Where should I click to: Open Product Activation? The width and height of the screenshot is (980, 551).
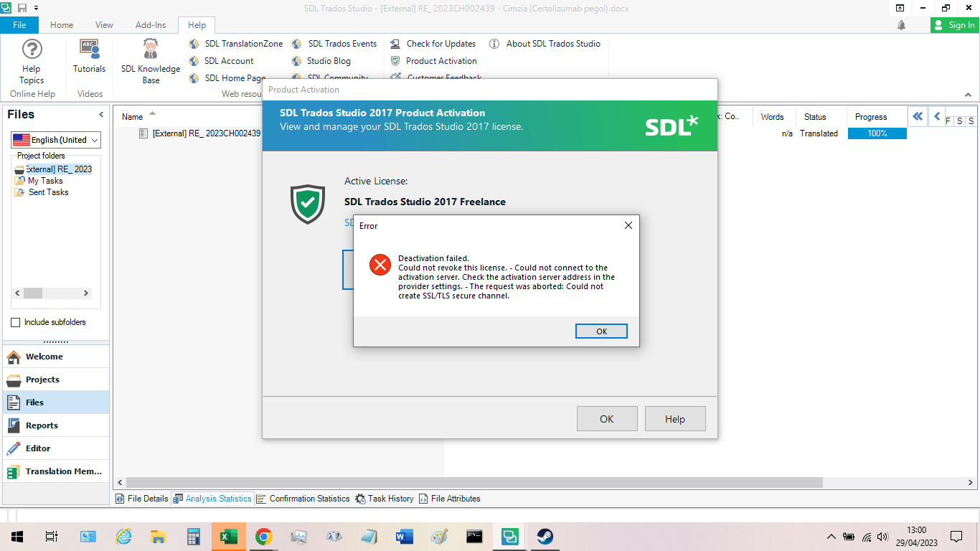pos(440,61)
